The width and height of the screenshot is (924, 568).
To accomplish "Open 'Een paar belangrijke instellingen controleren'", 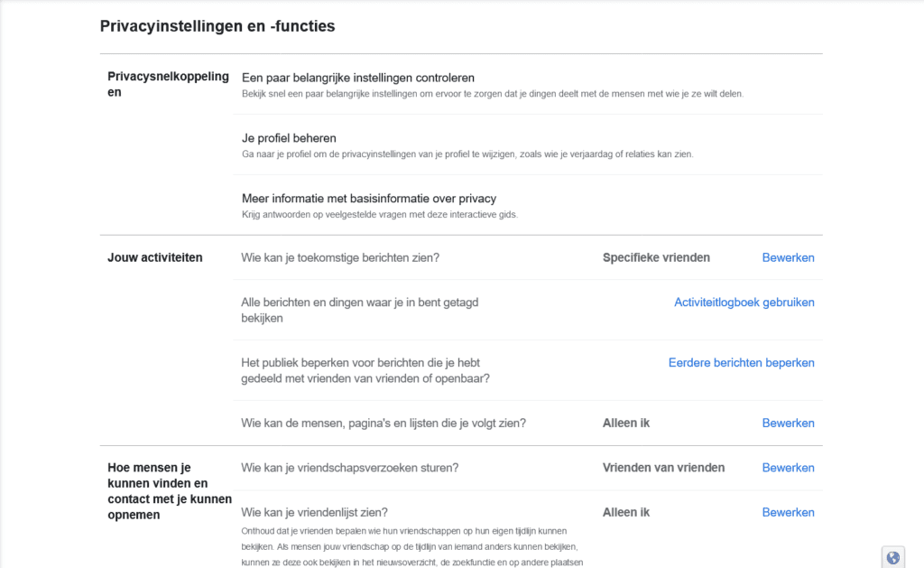I will [x=357, y=78].
